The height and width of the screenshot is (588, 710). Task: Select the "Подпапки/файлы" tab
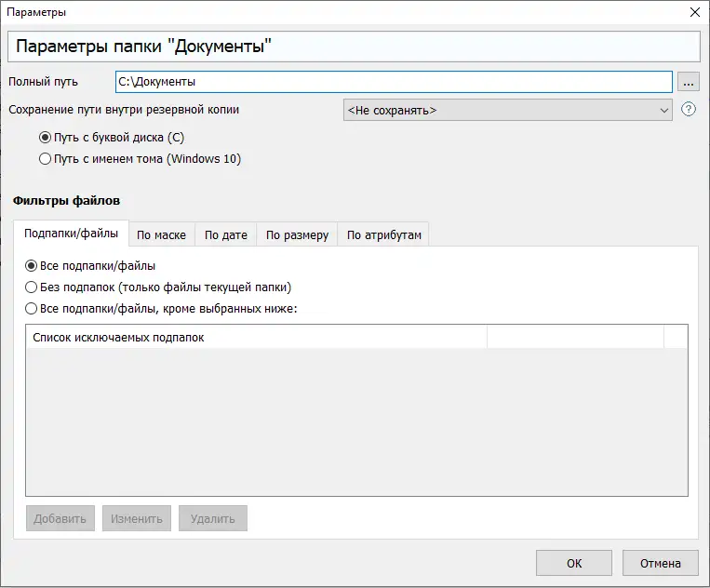pyautogui.click(x=71, y=234)
